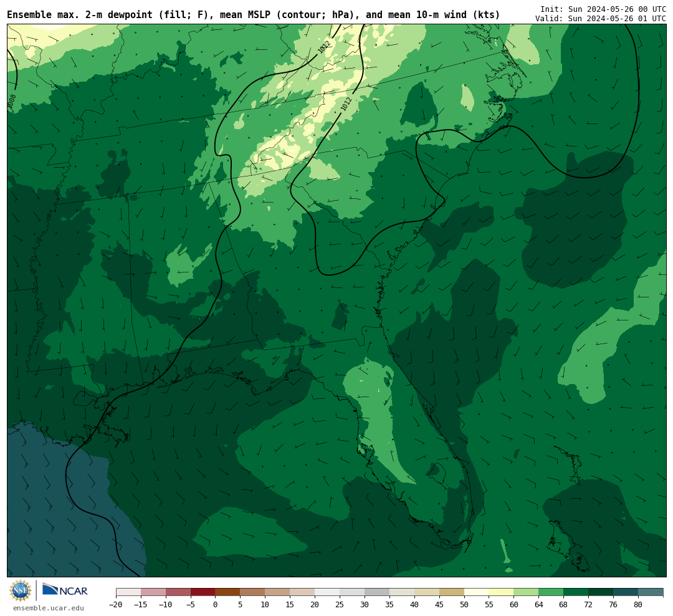Image resolution: width=673 pixels, height=616 pixels.
Task: Click the NCAR logo
Action: 65,590
